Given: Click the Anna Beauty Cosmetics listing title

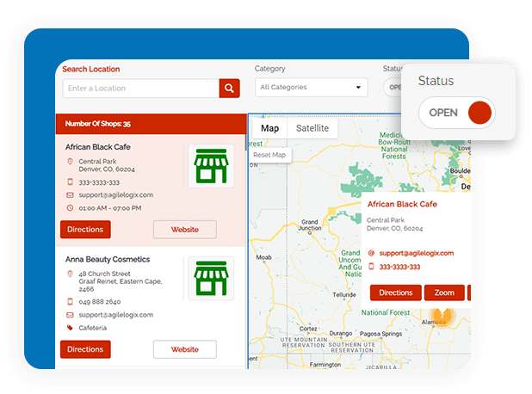Looking at the screenshot, I should pyautogui.click(x=108, y=260).
